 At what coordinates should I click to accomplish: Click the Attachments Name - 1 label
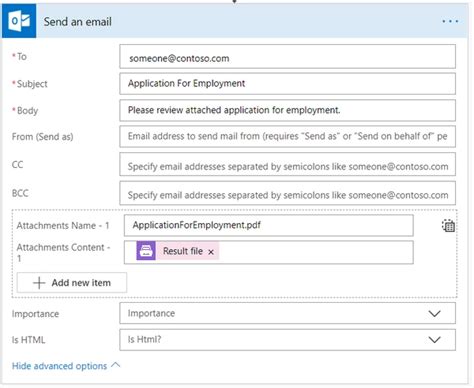click(63, 226)
